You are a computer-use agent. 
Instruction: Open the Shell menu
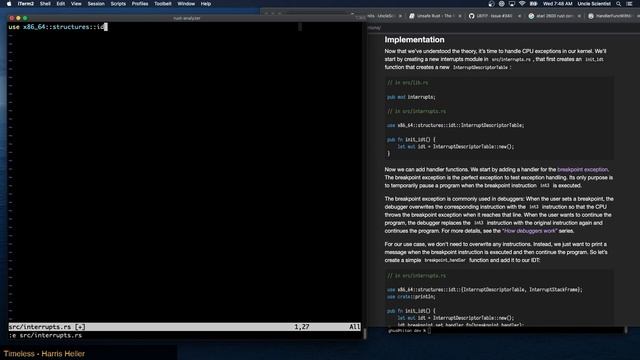45,4
